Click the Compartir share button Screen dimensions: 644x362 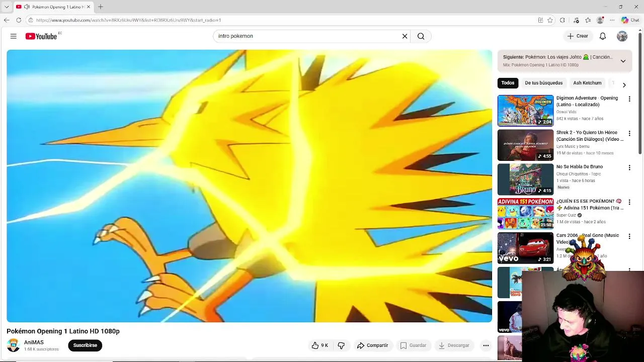pos(372,345)
